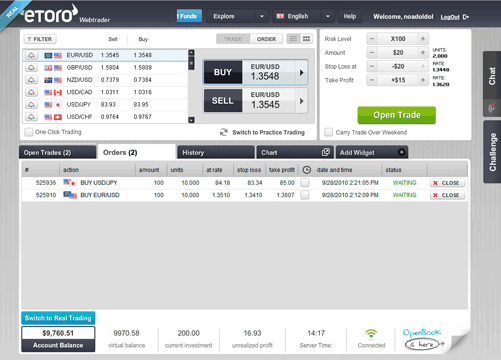Open the English language dropdown arrow

pos(328,16)
